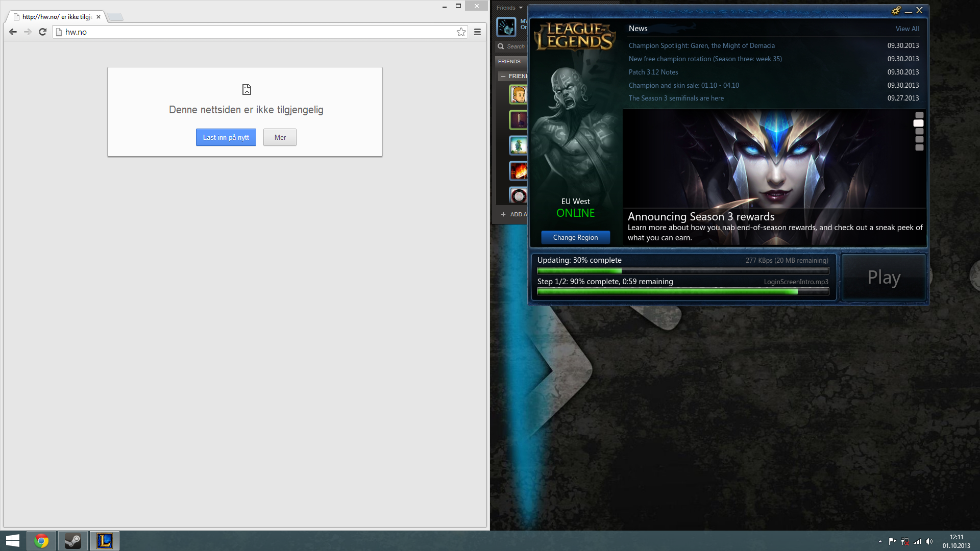Open Champion Spotlight: Garen news item
980x551 pixels.
click(x=701, y=45)
